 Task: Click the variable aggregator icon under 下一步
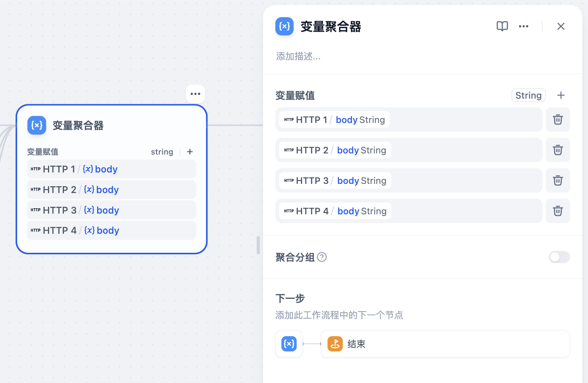pos(289,344)
